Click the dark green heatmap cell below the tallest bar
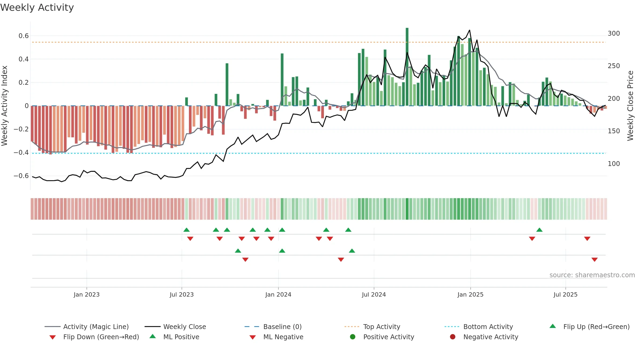This screenshot has width=644, height=362. click(407, 209)
